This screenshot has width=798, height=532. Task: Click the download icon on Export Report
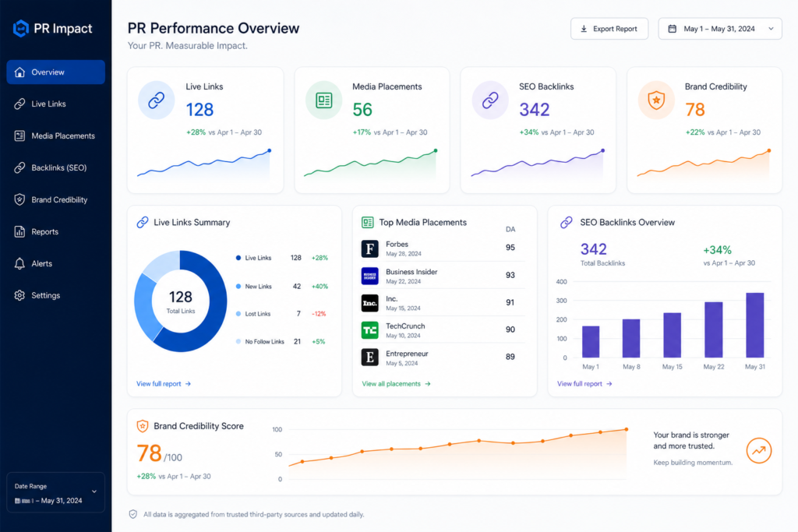point(584,29)
